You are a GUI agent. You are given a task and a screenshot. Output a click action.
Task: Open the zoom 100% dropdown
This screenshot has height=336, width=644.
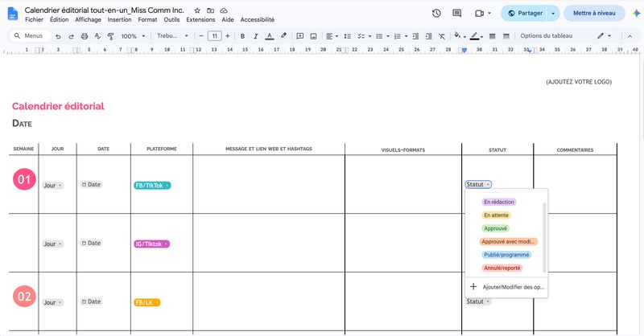(x=133, y=36)
